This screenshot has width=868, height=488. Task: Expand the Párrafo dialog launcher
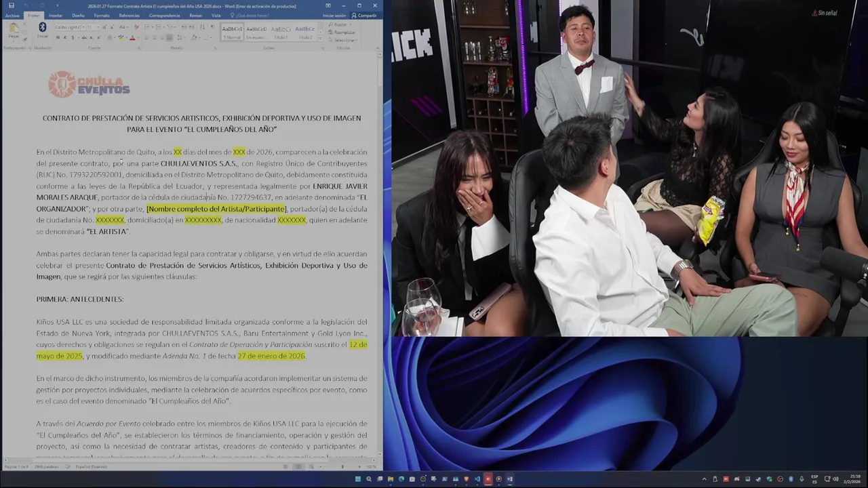(215, 48)
